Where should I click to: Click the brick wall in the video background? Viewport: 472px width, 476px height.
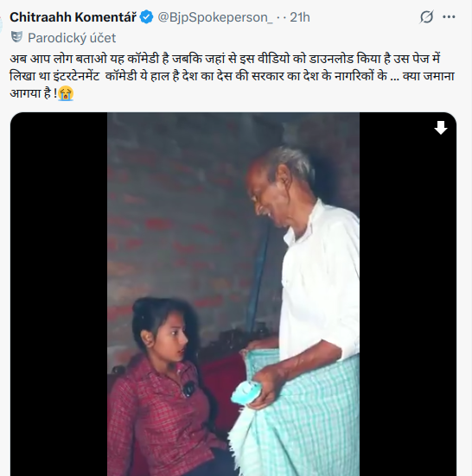coord(188,213)
